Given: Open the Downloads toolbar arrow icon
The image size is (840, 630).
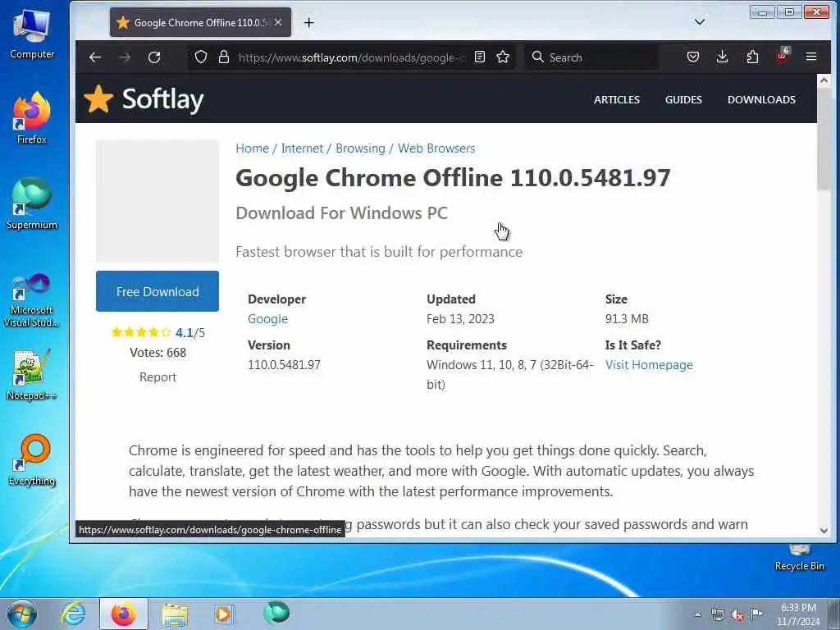Looking at the screenshot, I should click(x=722, y=57).
